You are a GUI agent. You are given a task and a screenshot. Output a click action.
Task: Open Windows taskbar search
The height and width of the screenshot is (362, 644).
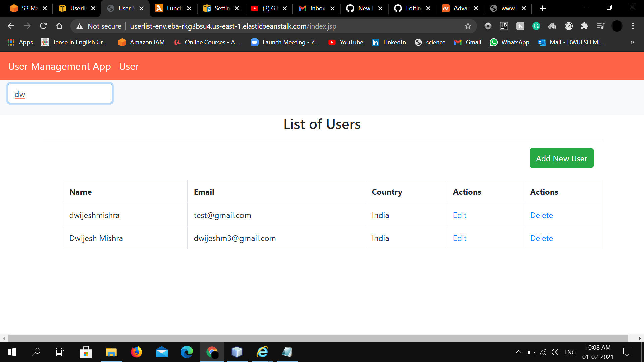[36, 352]
